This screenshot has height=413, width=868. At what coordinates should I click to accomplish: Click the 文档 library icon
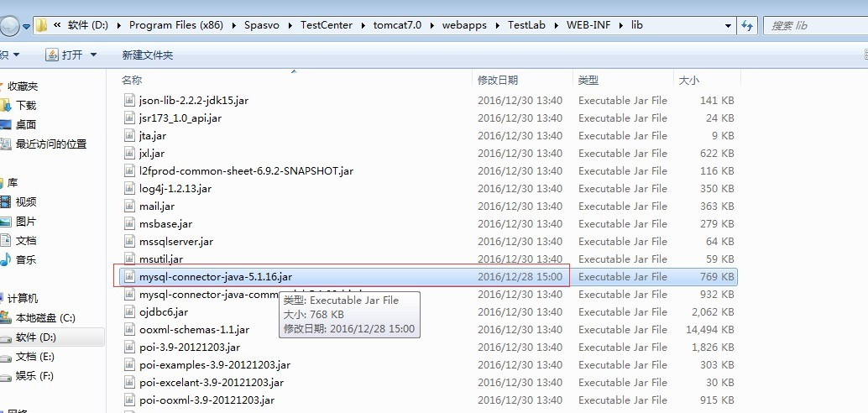click(x=5, y=240)
